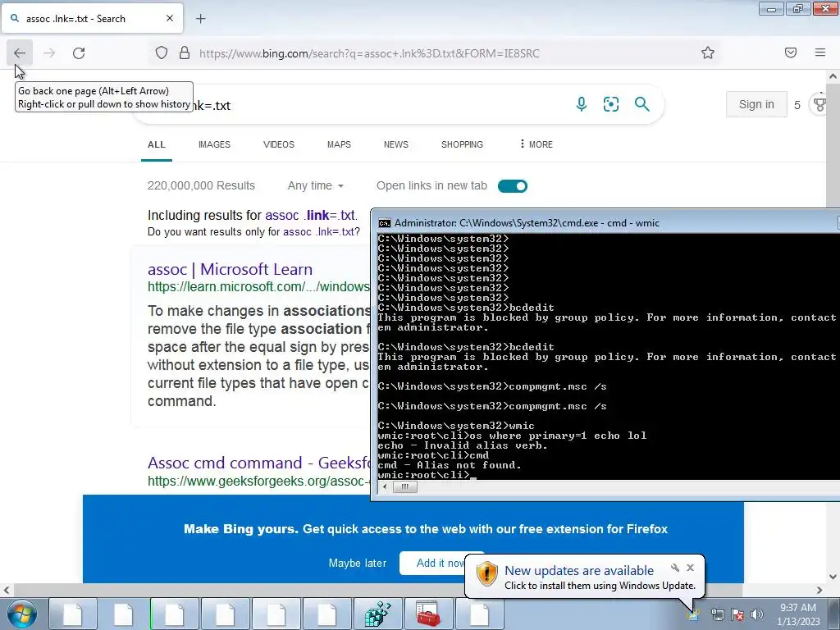The width and height of the screenshot is (840, 630).
Task: Open the Firefox hamburger menu
Action: pyautogui.click(x=820, y=52)
